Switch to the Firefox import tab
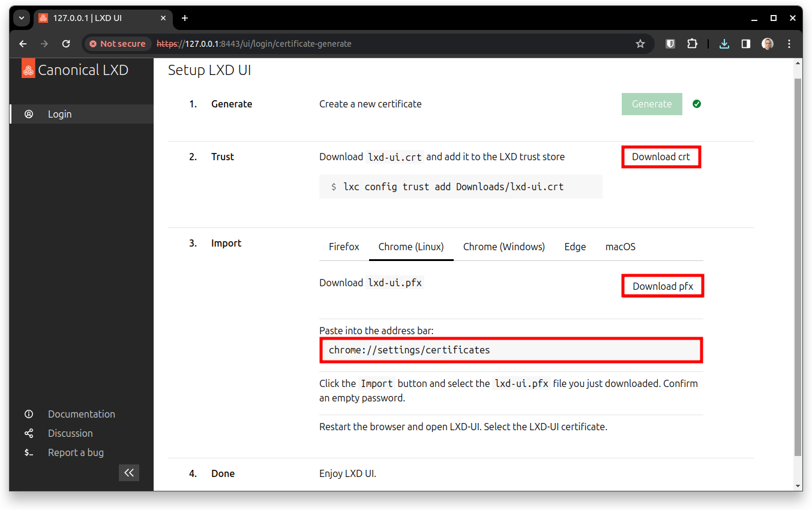 point(343,246)
